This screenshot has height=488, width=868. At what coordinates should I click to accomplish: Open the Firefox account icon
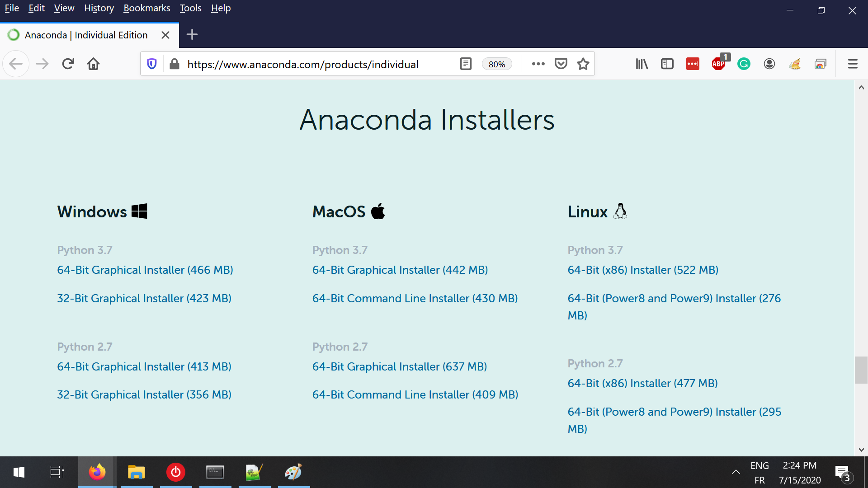coord(769,64)
